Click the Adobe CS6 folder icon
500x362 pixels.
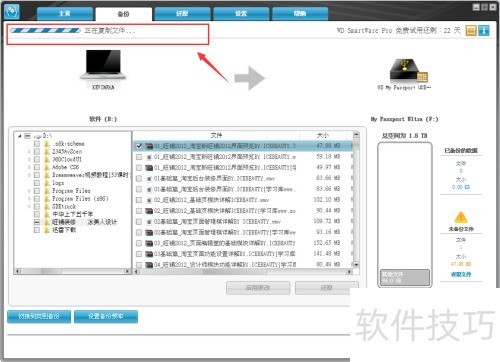[x=47, y=167]
